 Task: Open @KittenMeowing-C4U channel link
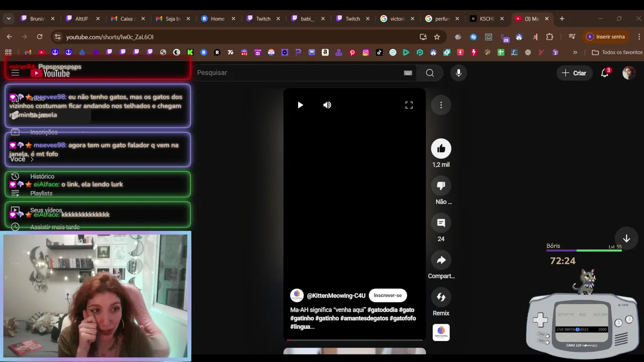pyautogui.click(x=336, y=296)
